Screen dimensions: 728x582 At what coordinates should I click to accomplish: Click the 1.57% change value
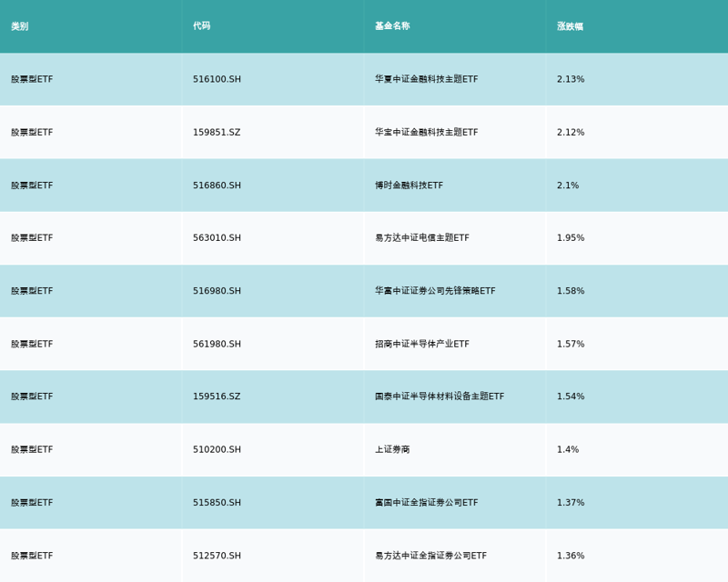coord(571,344)
